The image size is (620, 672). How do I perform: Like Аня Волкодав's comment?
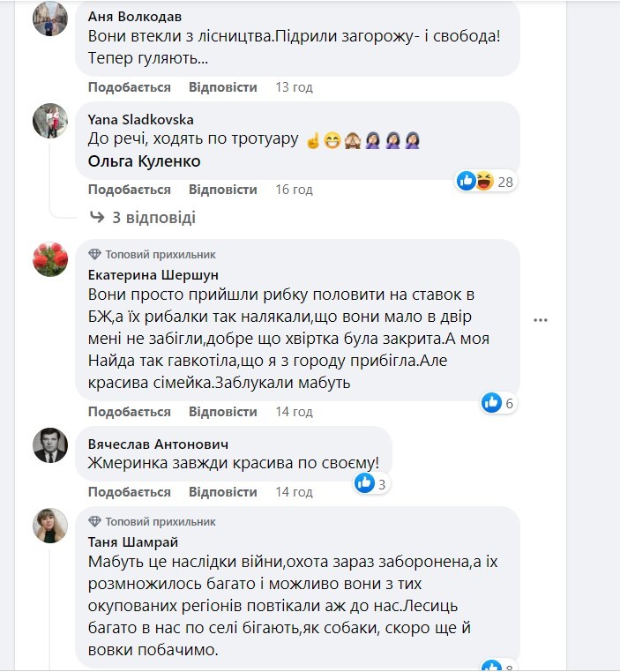coord(129,87)
